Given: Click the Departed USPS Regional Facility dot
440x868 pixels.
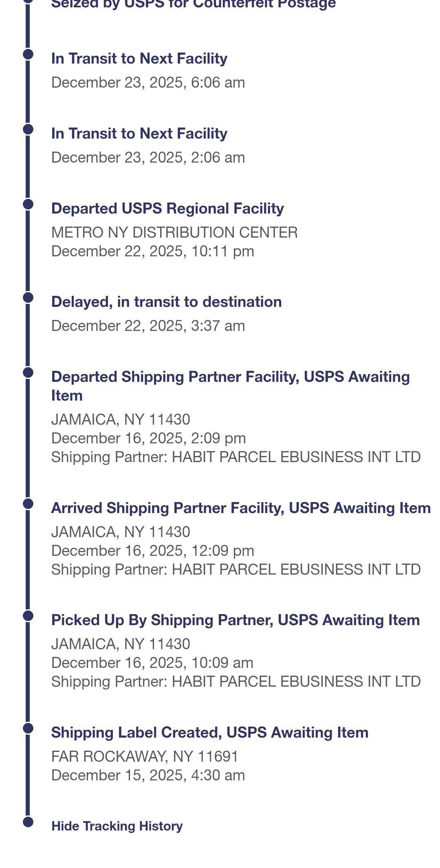Looking at the screenshot, I should (x=28, y=204).
